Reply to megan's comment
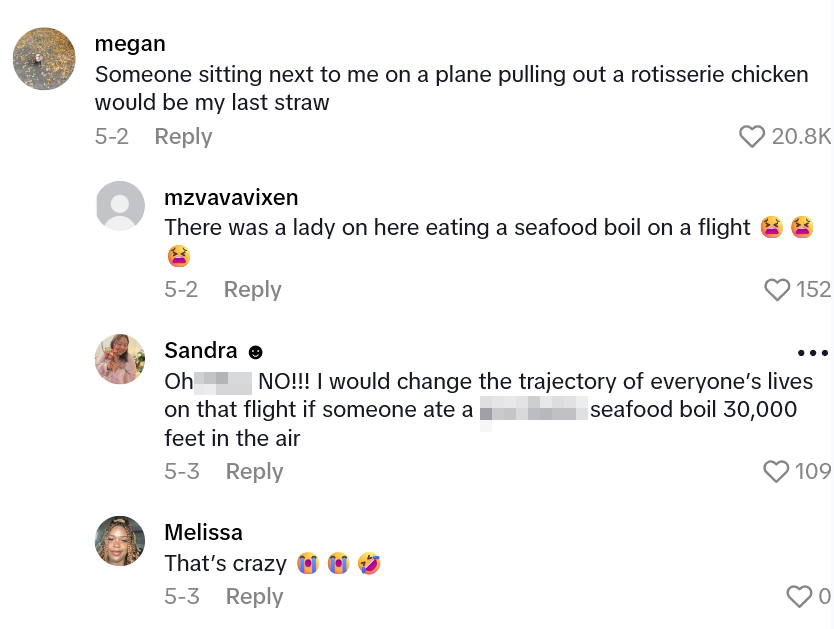The height and width of the screenshot is (629, 834). pyautogui.click(x=183, y=136)
